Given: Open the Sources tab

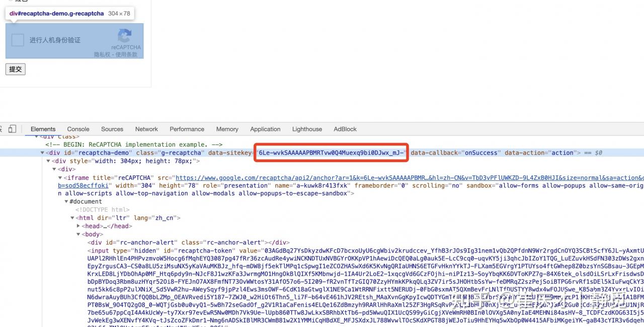Looking at the screenshot, I should [112, 129].
